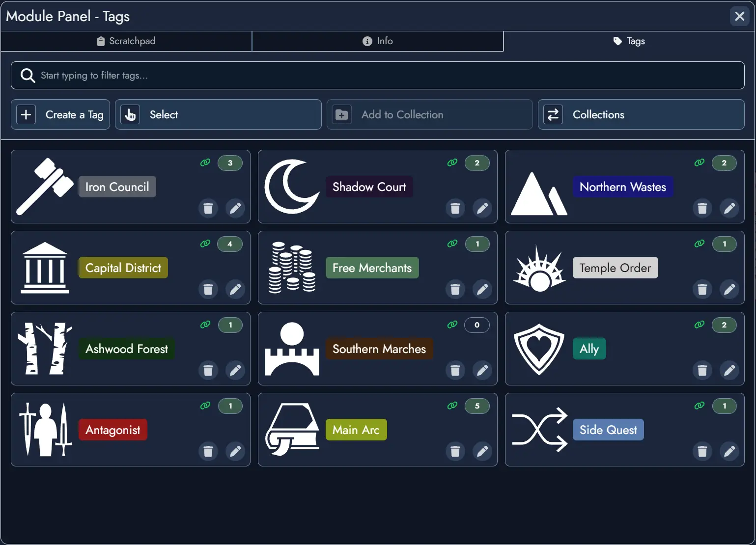Click the coin stacks Free Merchants icon
Image resolution: width=756 pixels, height=545 pixels.
(x=292, y=268)
